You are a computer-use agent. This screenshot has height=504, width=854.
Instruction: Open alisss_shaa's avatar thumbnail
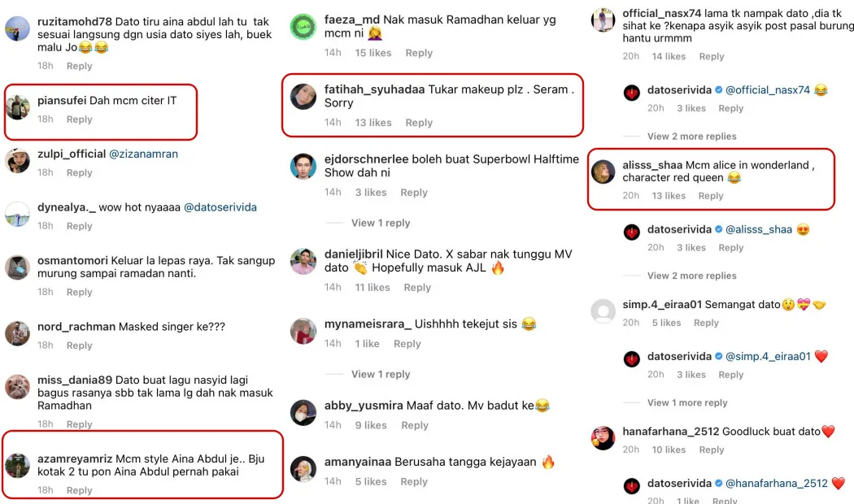click(x=603, y=172)
